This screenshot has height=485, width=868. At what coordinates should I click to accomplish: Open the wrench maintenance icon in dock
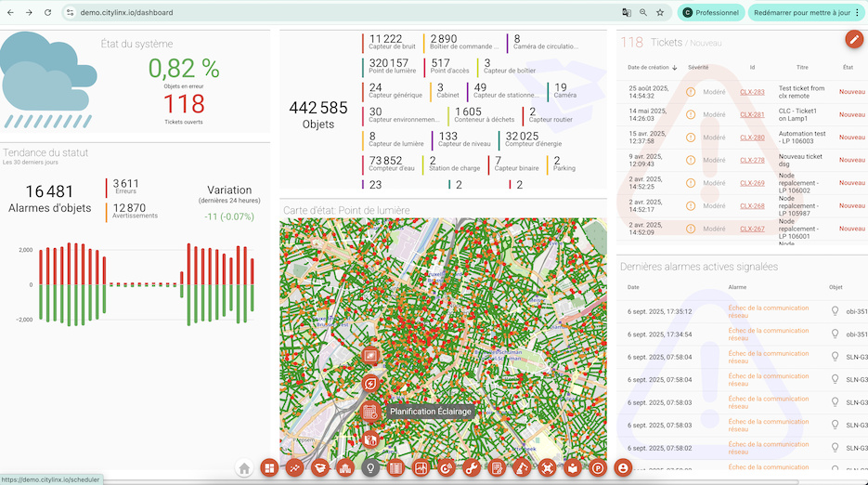(x=471, y=468)
